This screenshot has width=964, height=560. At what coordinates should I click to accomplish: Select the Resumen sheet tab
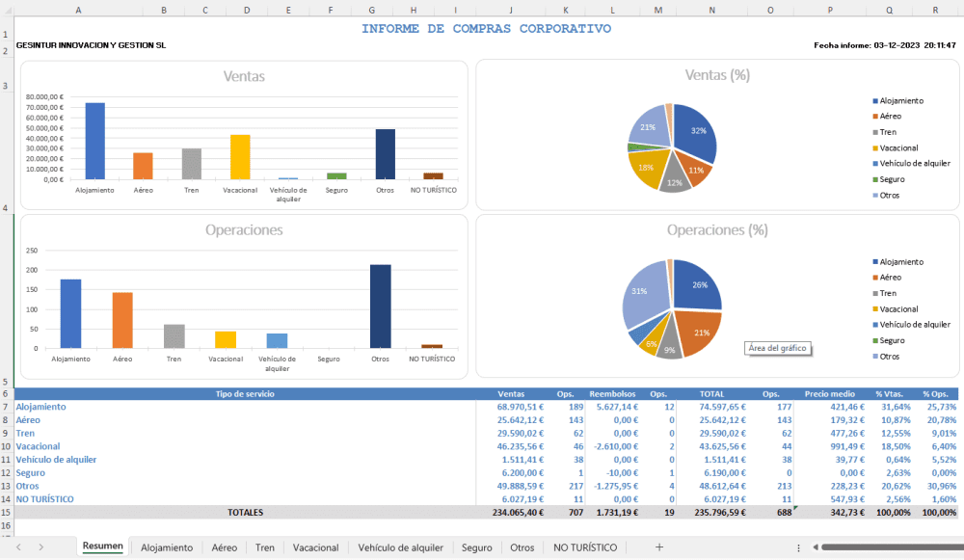[x=102, y=546]
